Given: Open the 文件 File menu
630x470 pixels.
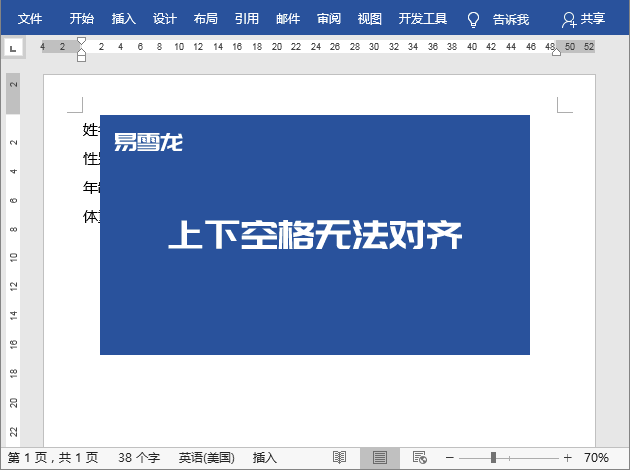Looking at the screenshot, I should click(x=30, y=19).
